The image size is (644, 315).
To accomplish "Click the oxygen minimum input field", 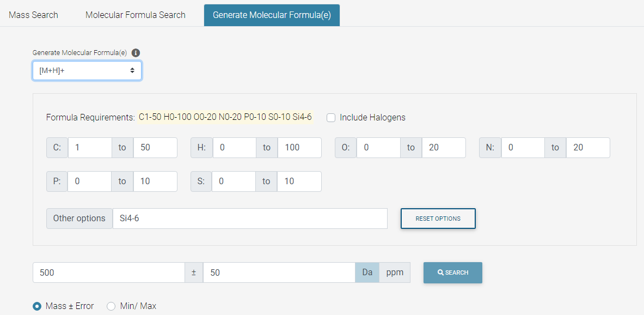I will 379,148.
